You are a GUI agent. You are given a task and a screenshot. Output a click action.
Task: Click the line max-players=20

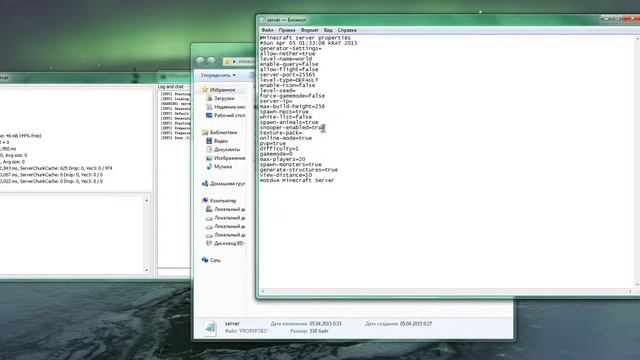point(282,159)
